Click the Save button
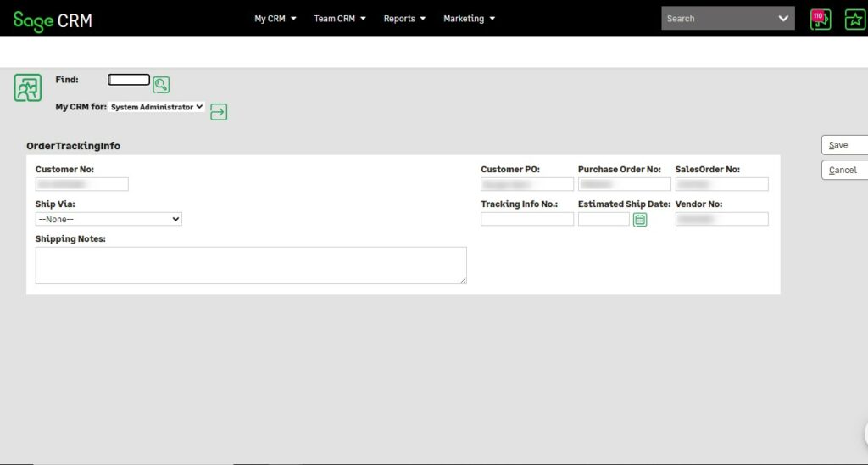Viewport: 868px width, 465px height. click(x=843, y=145)
